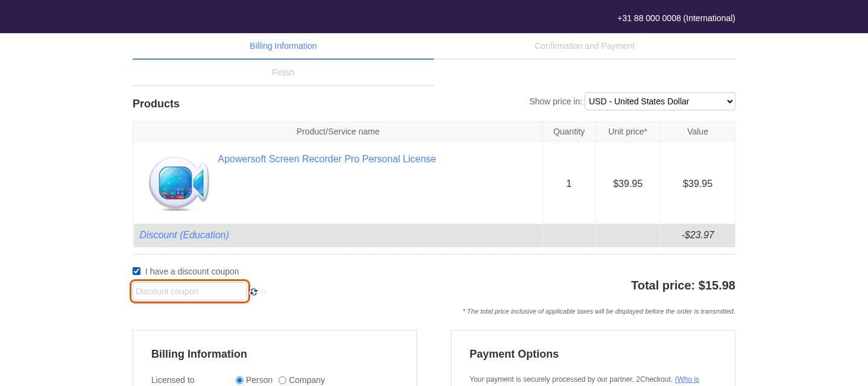Focus the Discount coupon input field
This screenshot has height=386, width=868.
(190, 291)
